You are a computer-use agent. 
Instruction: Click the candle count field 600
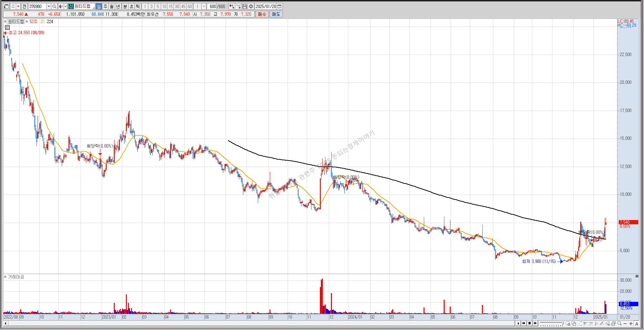[x=212, y=6]
